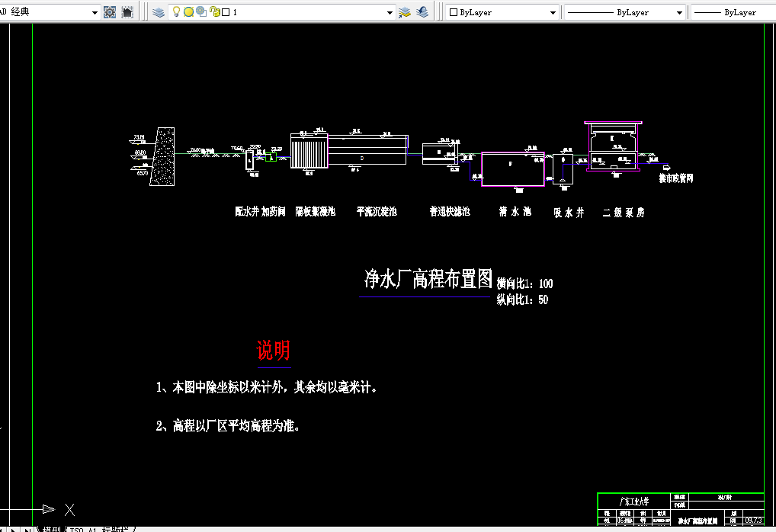The height and width of the screenshot is (532, 776).
Task: Click Make Object's Layer Current icon
Action: tap(404, 12)
